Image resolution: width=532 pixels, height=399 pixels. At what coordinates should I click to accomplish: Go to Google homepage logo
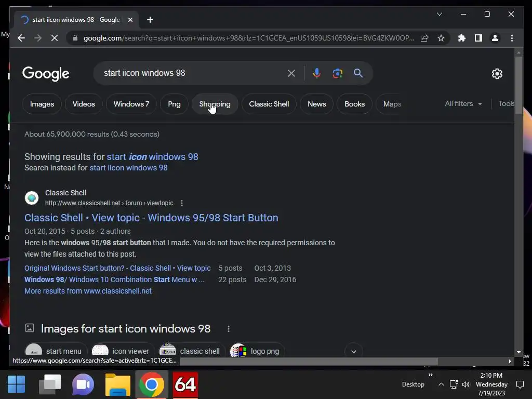point(46,74)
